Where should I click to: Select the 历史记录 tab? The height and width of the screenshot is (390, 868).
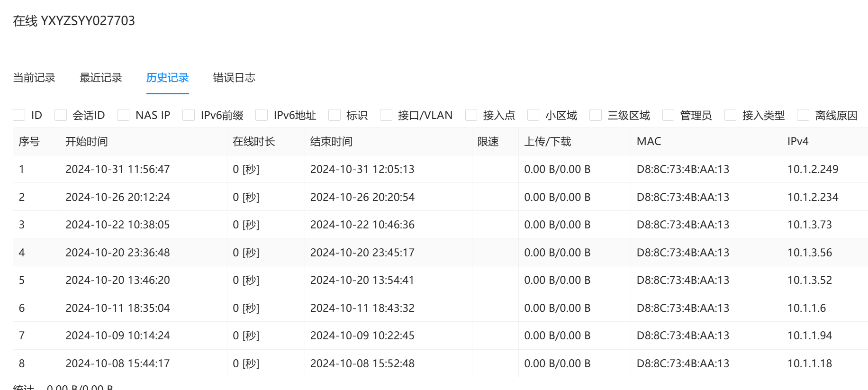coord(167,78)
